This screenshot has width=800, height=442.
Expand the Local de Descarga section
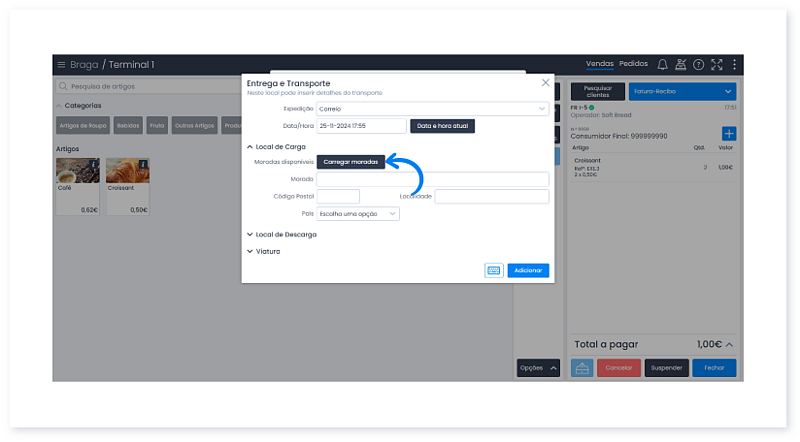285,234
